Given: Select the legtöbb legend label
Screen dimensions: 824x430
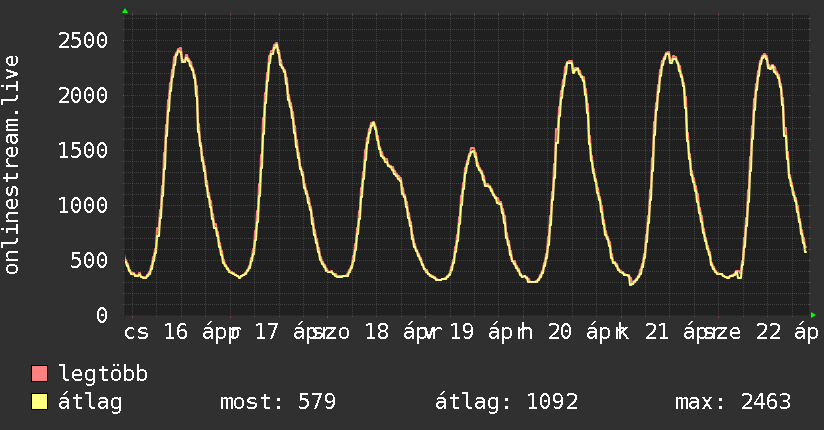Looking at the screenshot, I should (103, 374).
